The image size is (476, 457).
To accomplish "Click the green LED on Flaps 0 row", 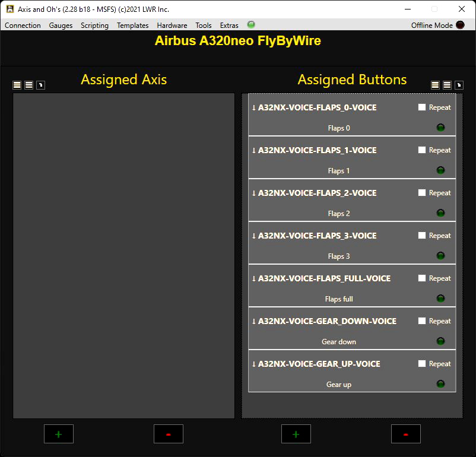I will pos(440,128).
